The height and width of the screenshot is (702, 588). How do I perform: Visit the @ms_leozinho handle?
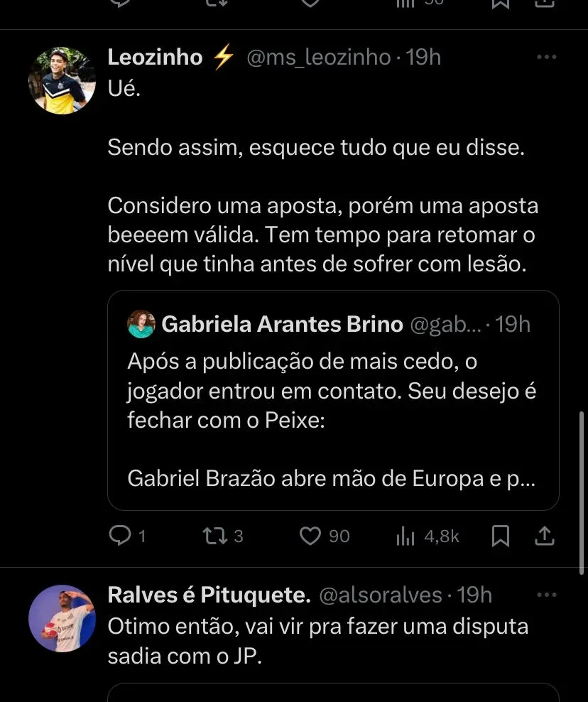coord(318,58)
